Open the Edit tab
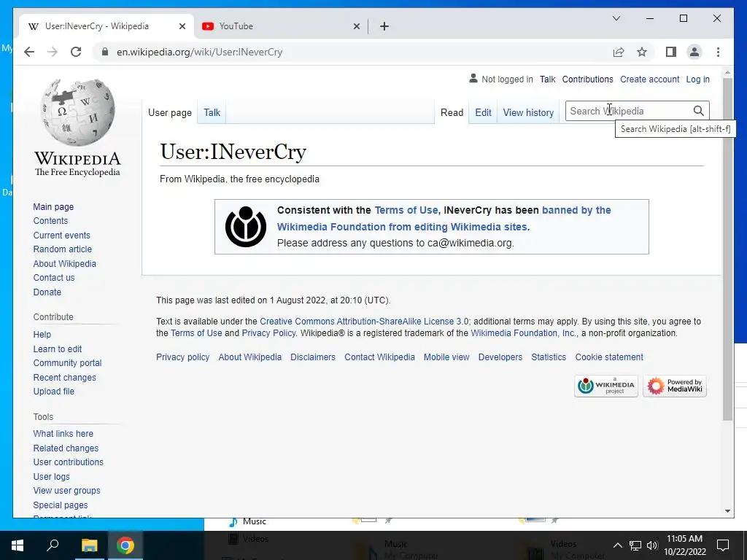The height and width of the screenshot is (560, 747). pos(483,113)
